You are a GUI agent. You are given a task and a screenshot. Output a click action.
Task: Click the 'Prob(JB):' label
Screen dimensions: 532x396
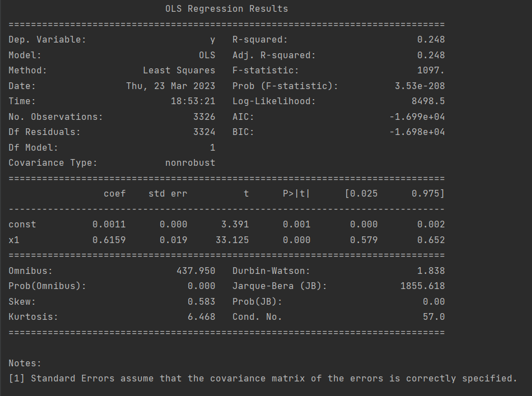257,302
